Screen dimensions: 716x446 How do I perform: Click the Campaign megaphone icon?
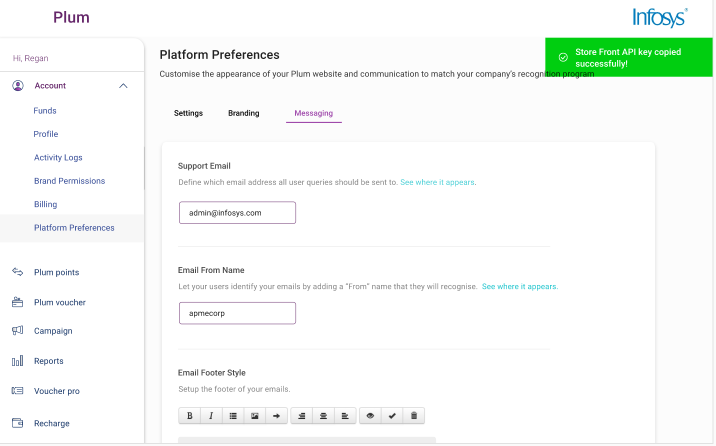[x=17, y=331]
